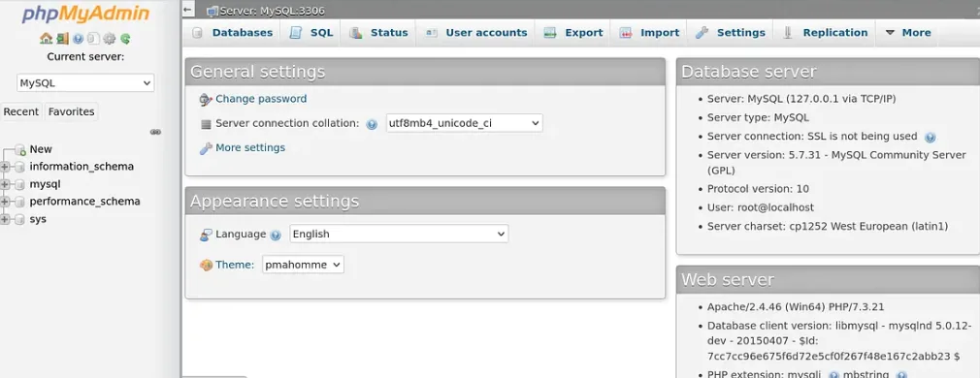The height and width of the screenshot is (378, 980).
Task: Click the text 'Protocol version: 10'
Action: click(758, 189)
